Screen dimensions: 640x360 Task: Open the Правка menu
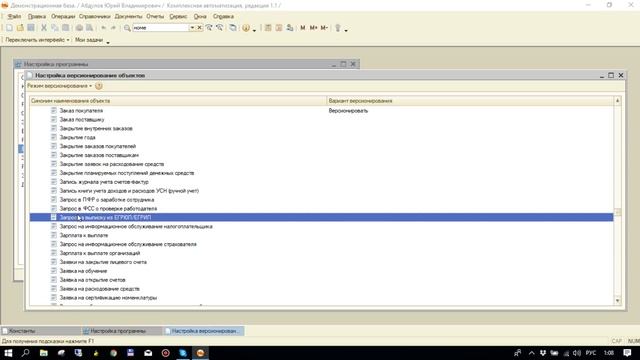(36, 16)
